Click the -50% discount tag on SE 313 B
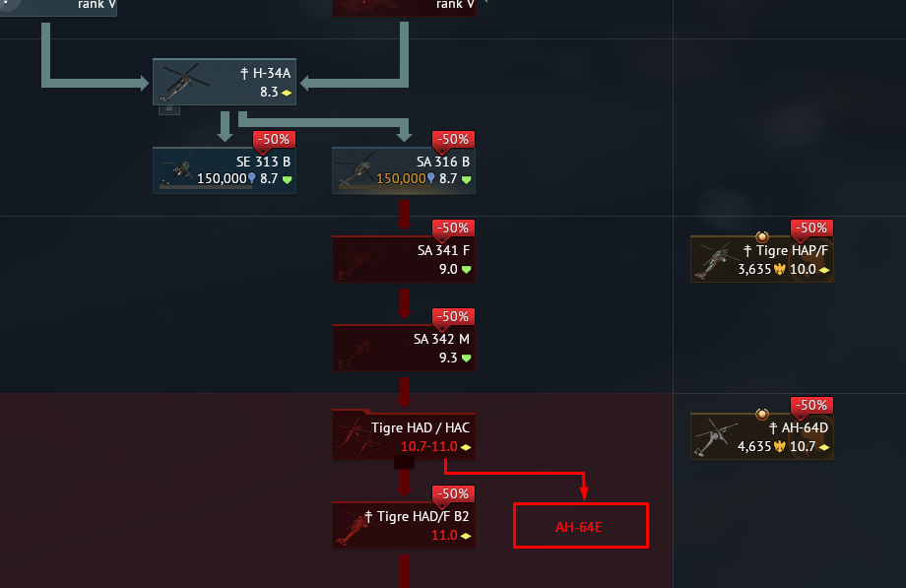Screen dimensions: 906x588 (274, 140)
